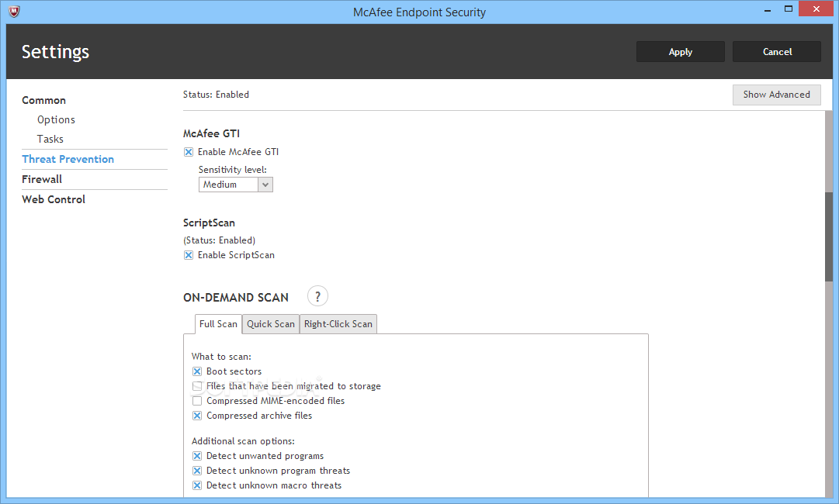Click the '(Status: Enabled)' ScriptScan text
Image resolution: width=839 pixels, height=504 pixels.
[220, 240]
